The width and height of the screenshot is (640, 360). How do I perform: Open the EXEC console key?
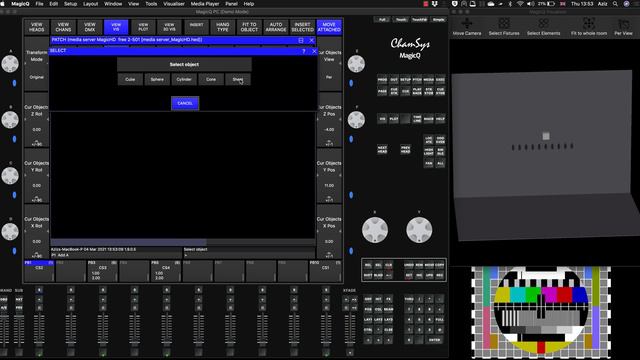[x=440, y=80]
